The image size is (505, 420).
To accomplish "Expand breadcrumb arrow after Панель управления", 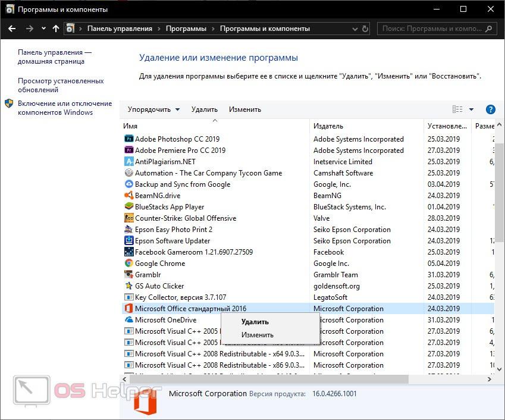I will pos(159,29).
